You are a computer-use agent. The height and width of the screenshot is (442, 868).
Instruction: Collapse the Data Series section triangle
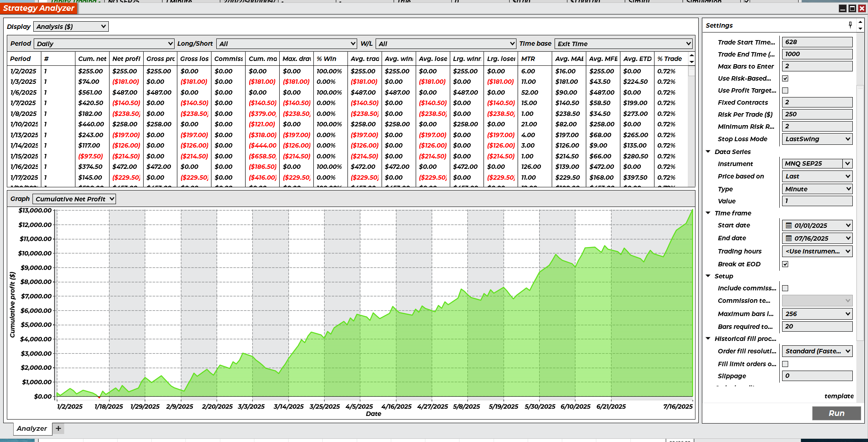(x=708, y=152)
